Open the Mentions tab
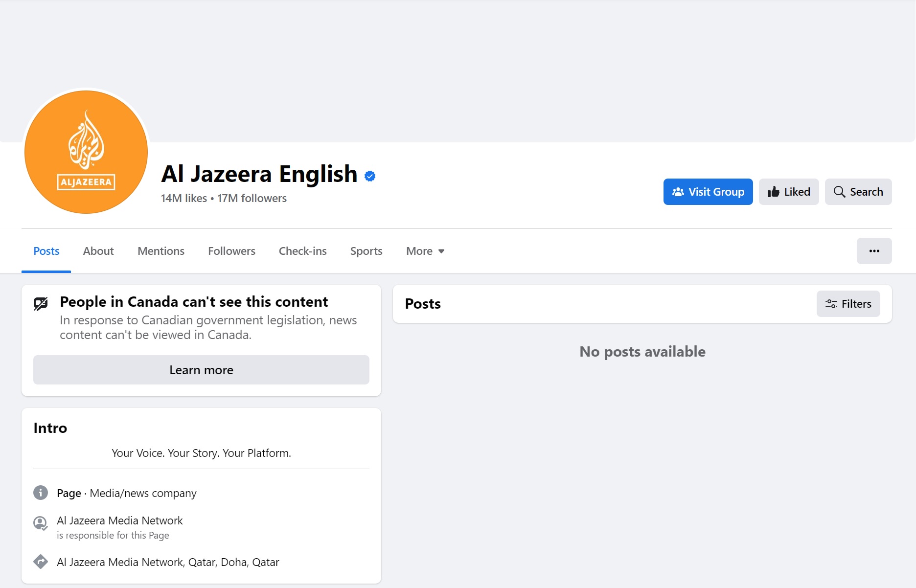916x588 pixels. point(160,251)
